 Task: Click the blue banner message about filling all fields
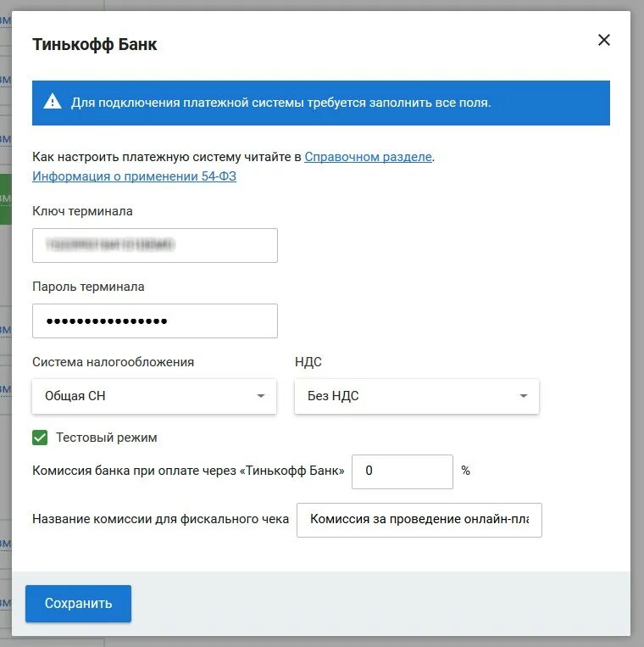(x=280, y=103)
